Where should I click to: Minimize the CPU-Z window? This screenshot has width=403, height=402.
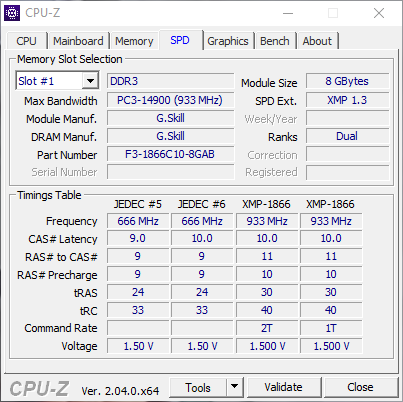coord(288,13)
